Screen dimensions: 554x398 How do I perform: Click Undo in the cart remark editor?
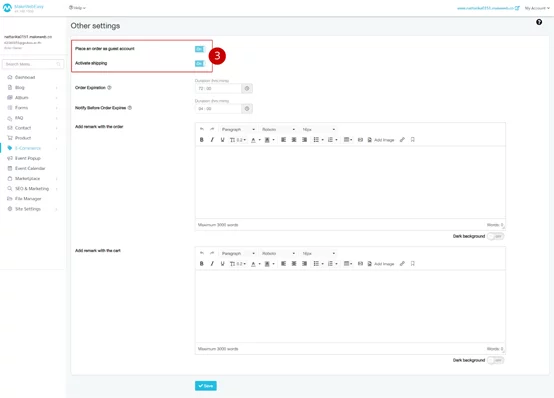(202, 253)
